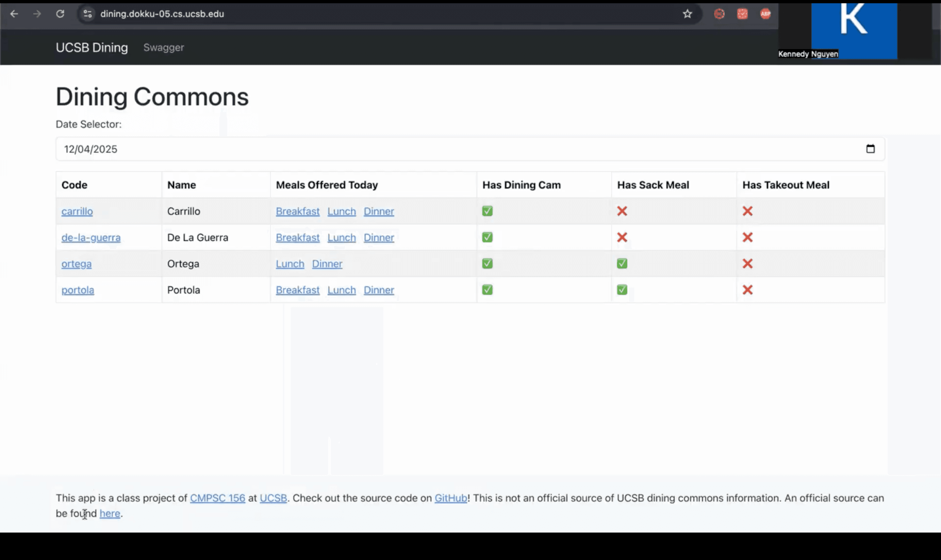Image resolution: width=941 pixels, height=560 pixels.
Task: View De La Guerra Lunch menu
Action: pos(341,238)
